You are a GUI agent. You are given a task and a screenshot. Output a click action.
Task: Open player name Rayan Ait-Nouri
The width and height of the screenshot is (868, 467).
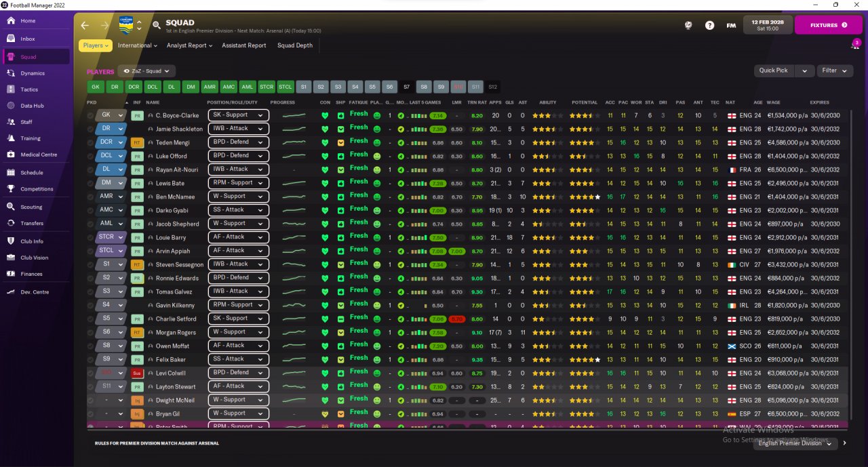tap(178, 169)
